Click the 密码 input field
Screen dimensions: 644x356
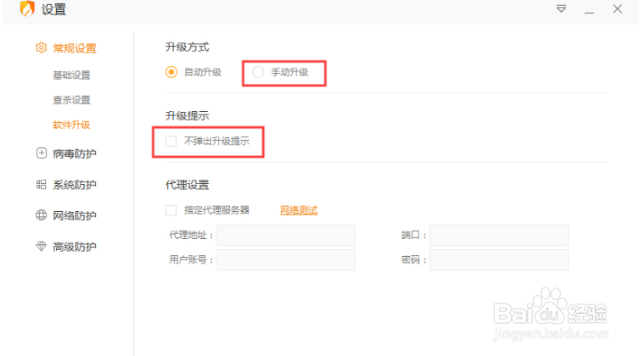click(498, 260)
